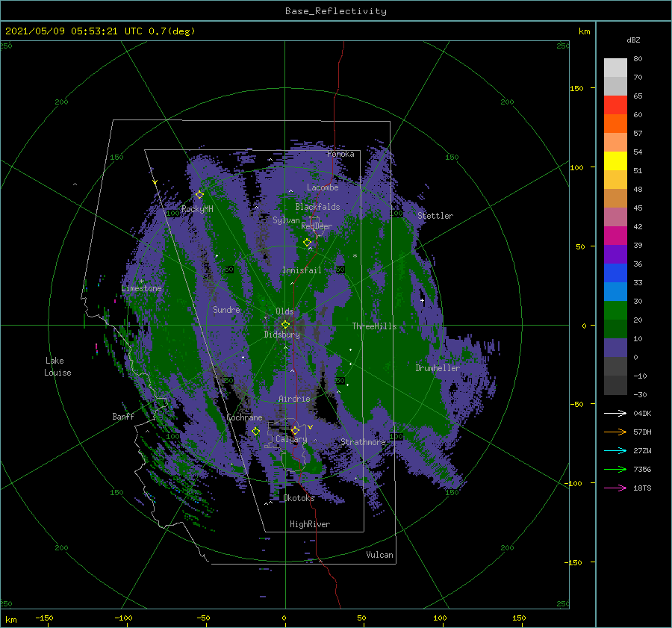Pick the magenta 39–42 dBZ color swatch
This screenshot has height=628, width=672.
point(615,236)
